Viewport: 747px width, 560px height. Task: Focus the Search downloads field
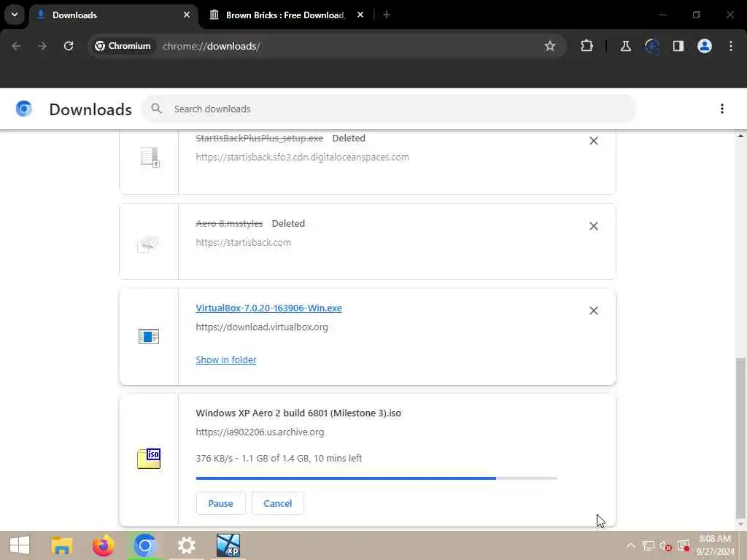pyautogui.click(x=388, y=109)
